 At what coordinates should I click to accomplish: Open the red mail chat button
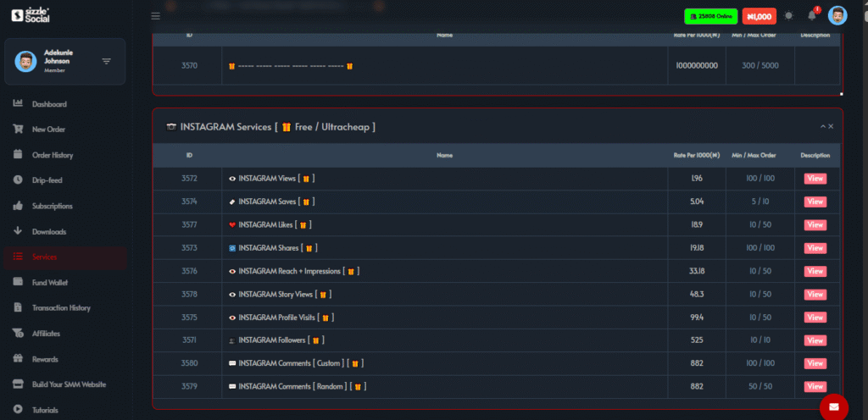click(834, 407)
